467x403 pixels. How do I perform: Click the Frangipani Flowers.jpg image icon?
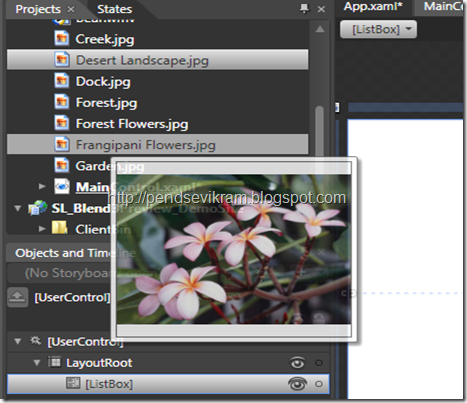pyautogui.click(x=62, y=144)
